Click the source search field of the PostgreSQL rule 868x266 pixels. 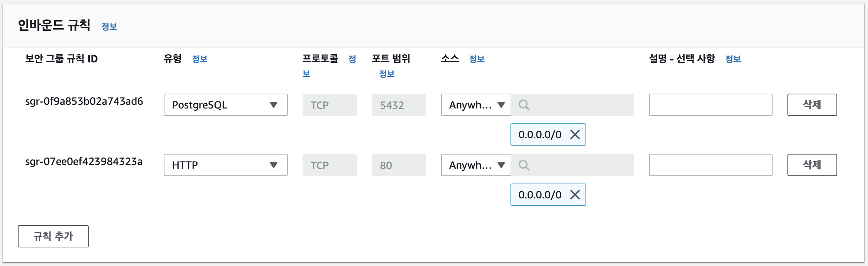tap(572, 105)
